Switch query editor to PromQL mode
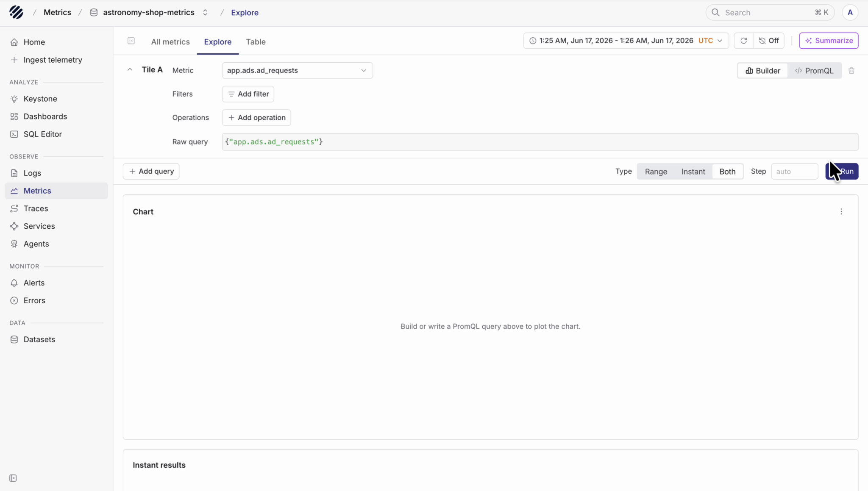Image resolution: width=868 pixels, height=491 pixels. pyautogui.click(x=814, y=71)
